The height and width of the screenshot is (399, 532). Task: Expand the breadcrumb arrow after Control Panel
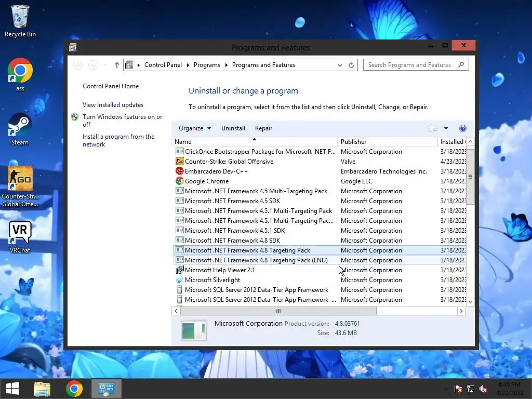[188, 65]
